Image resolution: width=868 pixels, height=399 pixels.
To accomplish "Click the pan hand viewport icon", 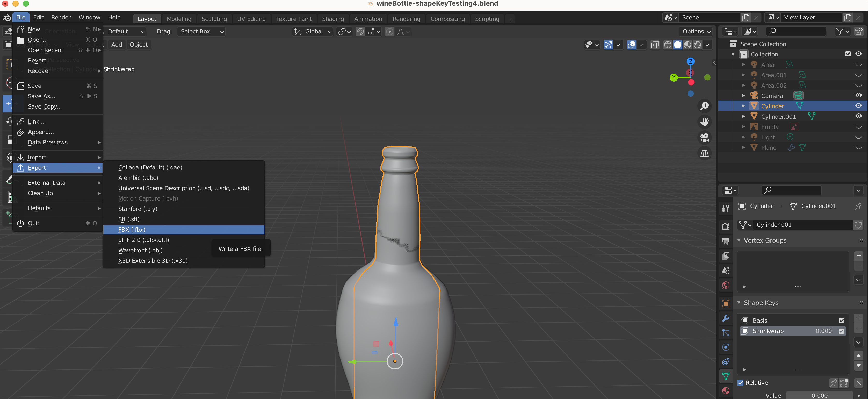I will click(x=704, y=122).
